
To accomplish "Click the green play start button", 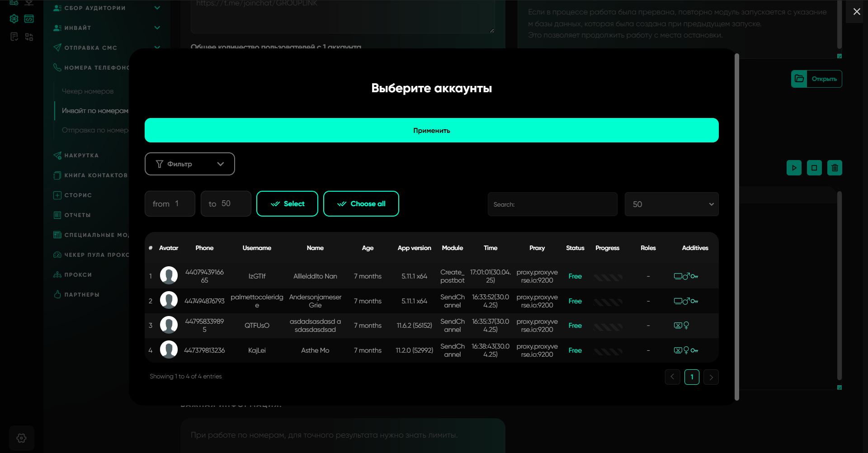I will tap(794, 168).
